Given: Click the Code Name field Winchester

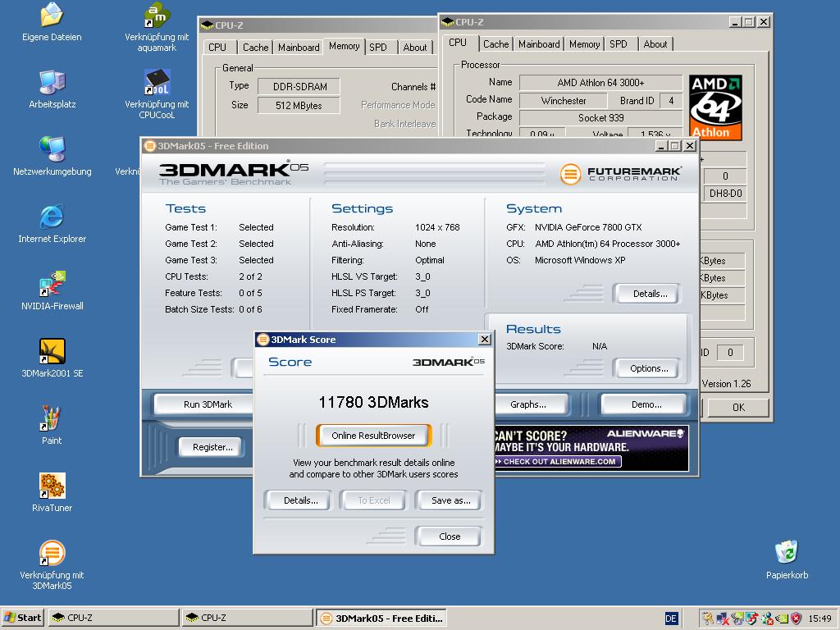Looking at the screenshot, I should pyautogui.click(x=563, y=100).
